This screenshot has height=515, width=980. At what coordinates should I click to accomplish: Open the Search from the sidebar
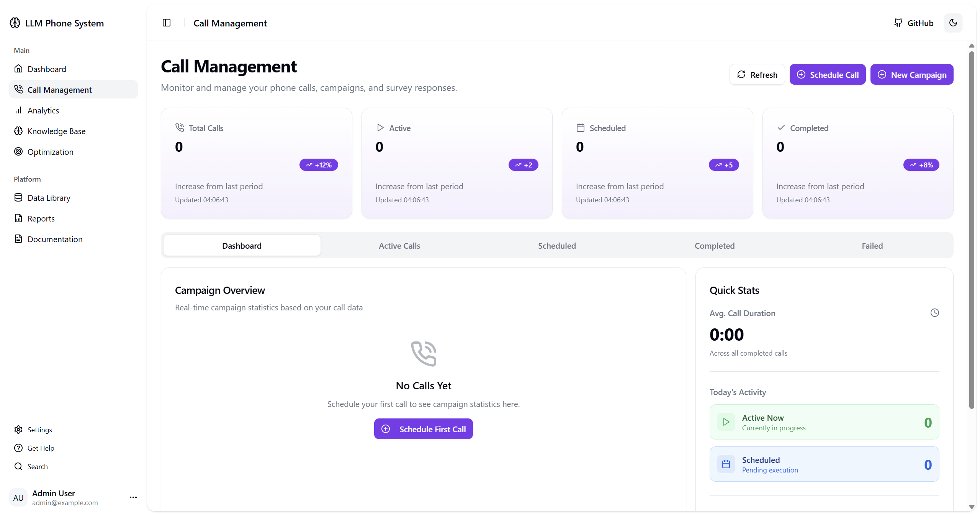click(x=38, y=466)
